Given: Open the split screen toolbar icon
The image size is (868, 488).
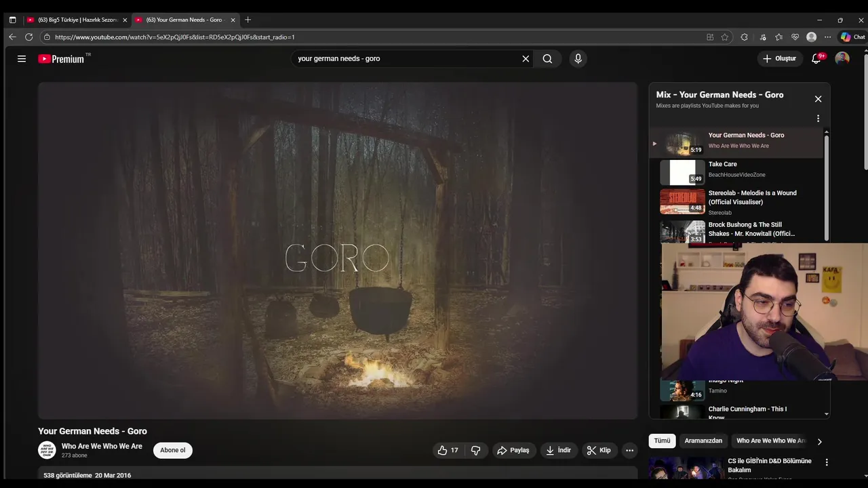Looking at the screenshot, I should click(x=710, y=37).
